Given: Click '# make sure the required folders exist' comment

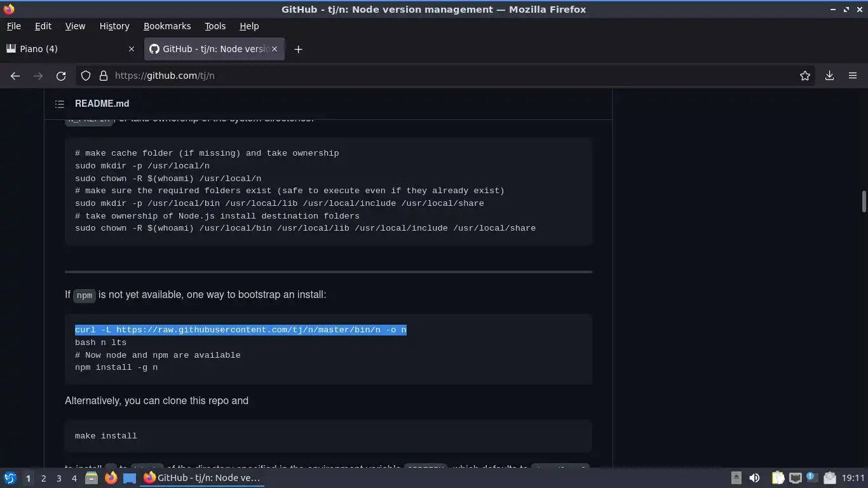Looking at the screenshot, I should (x=290, y=191).
